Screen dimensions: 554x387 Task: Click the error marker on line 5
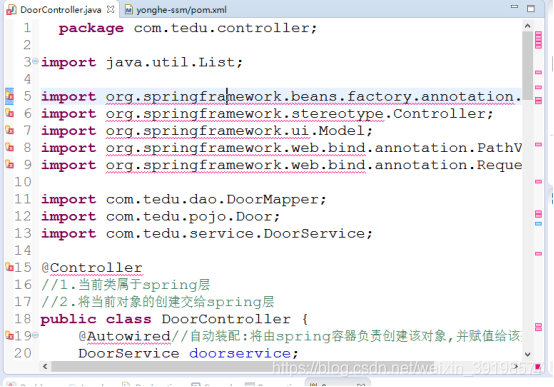coord(10,96)
